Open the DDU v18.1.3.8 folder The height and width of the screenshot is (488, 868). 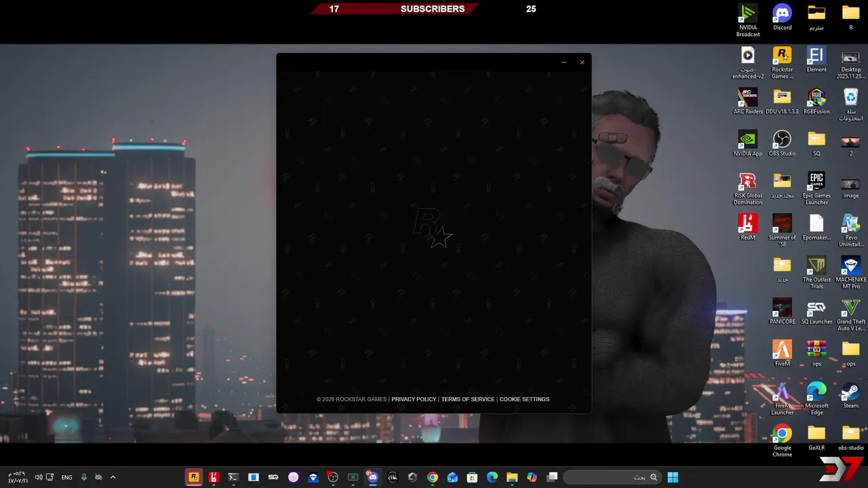click(x=782, y=102)
